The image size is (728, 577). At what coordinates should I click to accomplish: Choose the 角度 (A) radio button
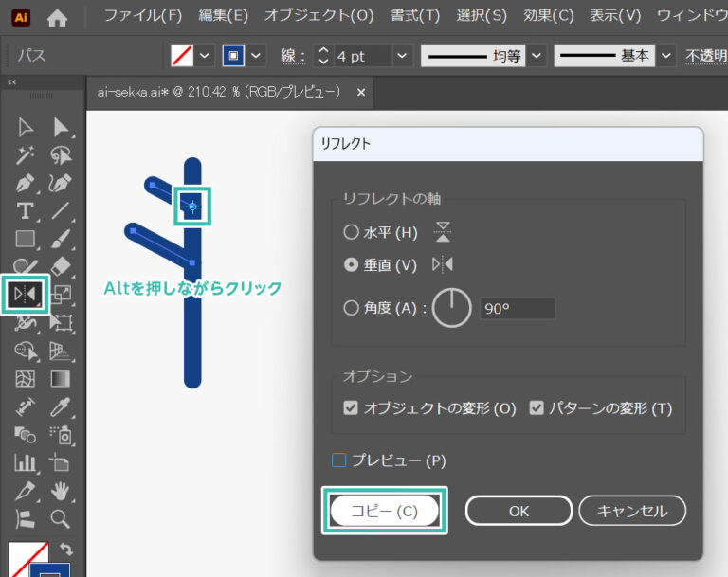351,307
